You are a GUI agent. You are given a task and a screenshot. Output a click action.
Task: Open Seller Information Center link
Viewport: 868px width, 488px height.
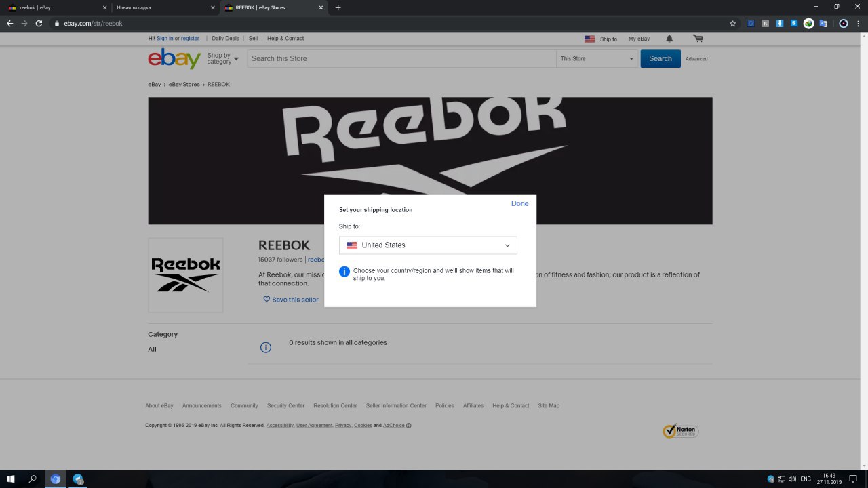point(396,406)
